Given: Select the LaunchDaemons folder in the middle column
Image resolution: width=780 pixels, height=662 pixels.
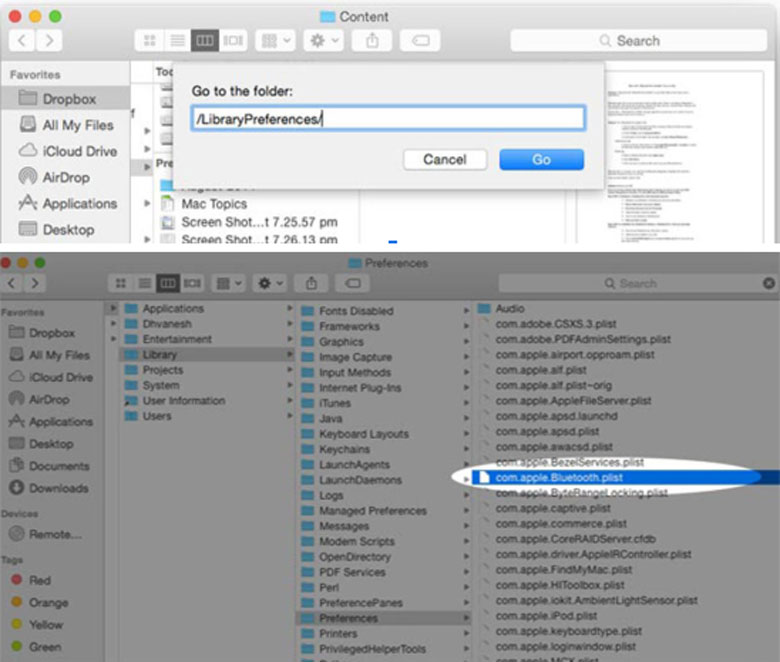Looking at the screenshot, I should coord(362,480).
